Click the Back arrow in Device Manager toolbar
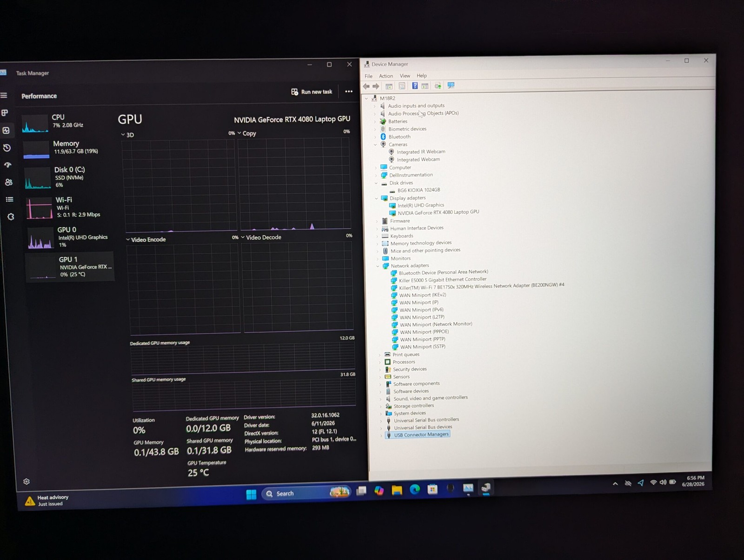Screen dimensions: 744x560 366,86
